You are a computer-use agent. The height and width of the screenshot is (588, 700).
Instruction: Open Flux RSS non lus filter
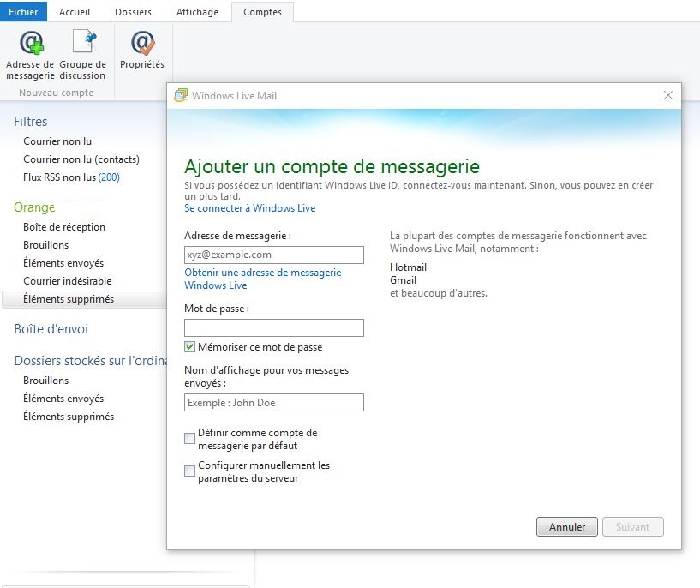[x=71, y=177]
